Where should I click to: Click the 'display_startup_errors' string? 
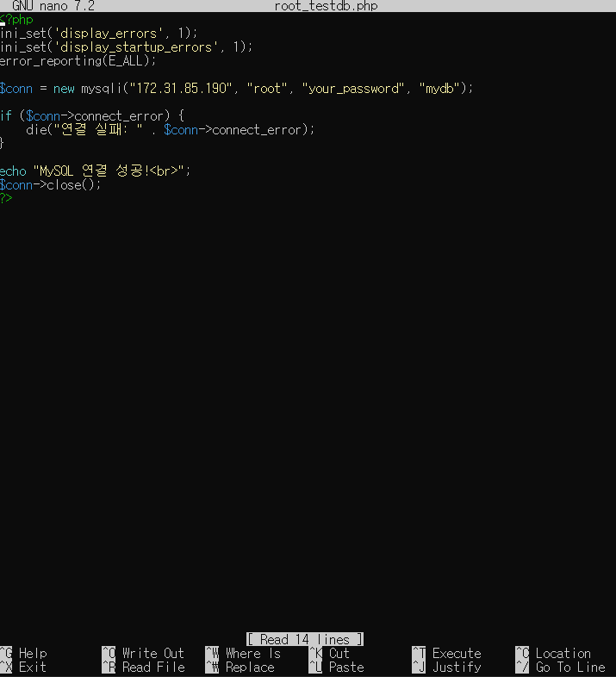click(x=136, y=47)
